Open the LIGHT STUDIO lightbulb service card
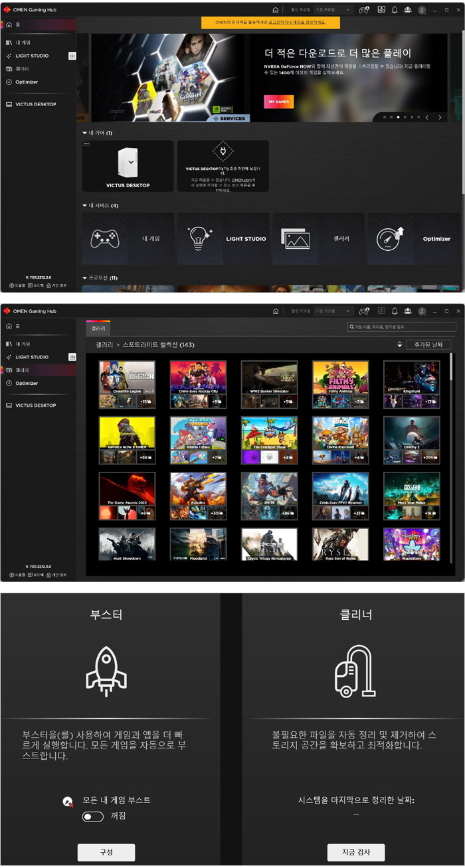465x868 pixels. [223, 239]
